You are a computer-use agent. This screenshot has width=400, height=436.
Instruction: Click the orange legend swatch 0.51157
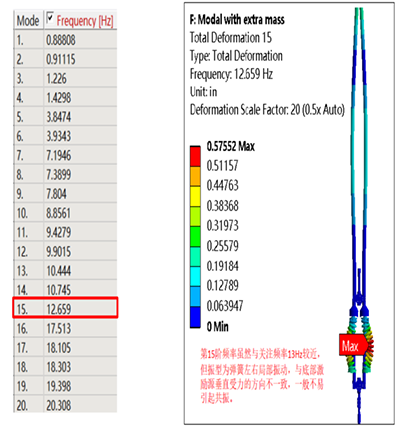coord(195,176)
